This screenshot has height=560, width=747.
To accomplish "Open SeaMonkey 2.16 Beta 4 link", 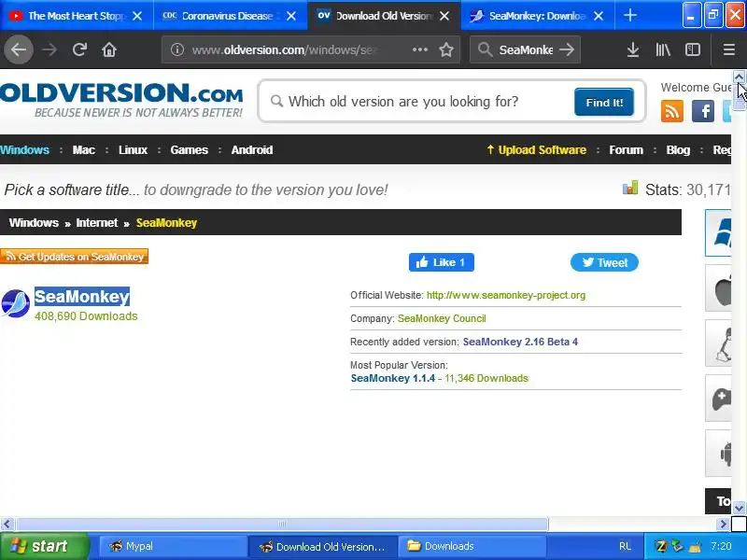I will 520,342.
